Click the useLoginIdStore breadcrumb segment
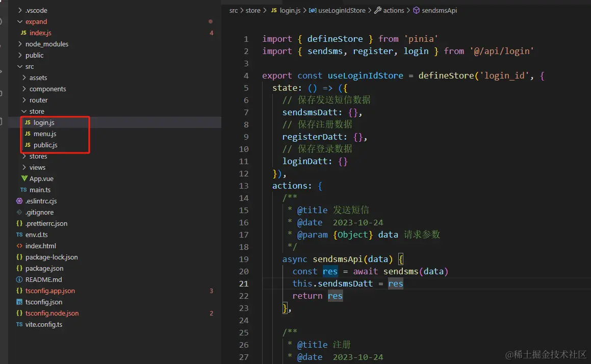This screenshot has width=591, height=364. 342,10
